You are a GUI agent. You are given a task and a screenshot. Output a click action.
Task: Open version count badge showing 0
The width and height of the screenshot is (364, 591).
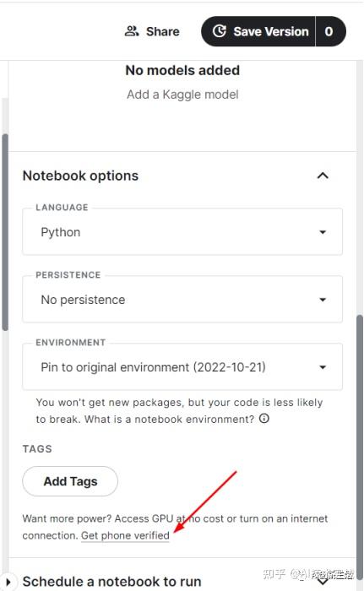coord(329,31)
